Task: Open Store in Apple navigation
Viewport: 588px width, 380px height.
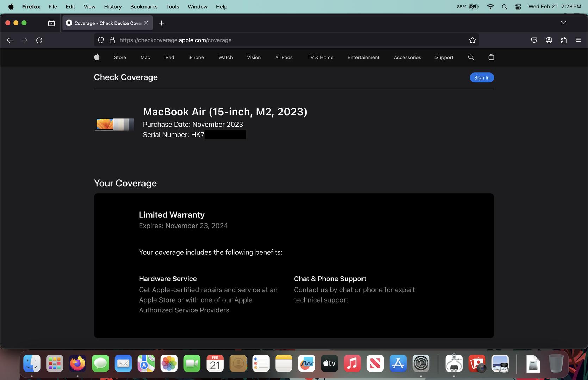Action: pyautogui.click(x=120, y=57)
